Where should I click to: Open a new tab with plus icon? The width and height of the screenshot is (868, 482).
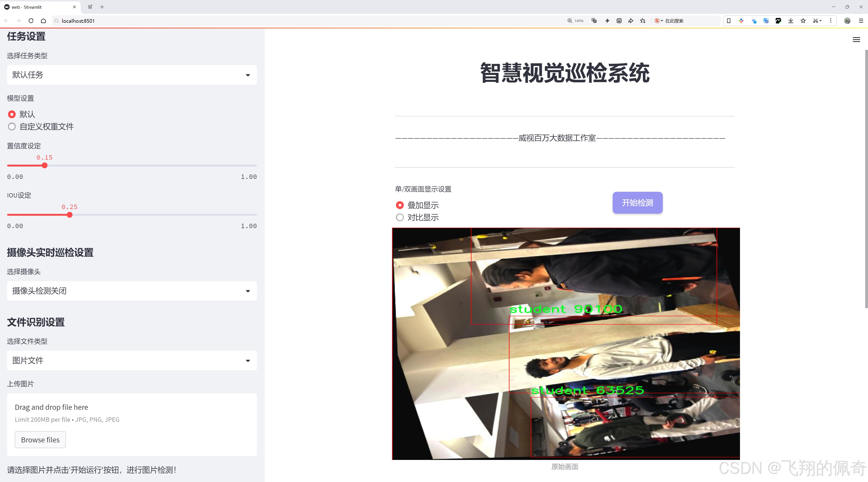click(x=102, y=7)
